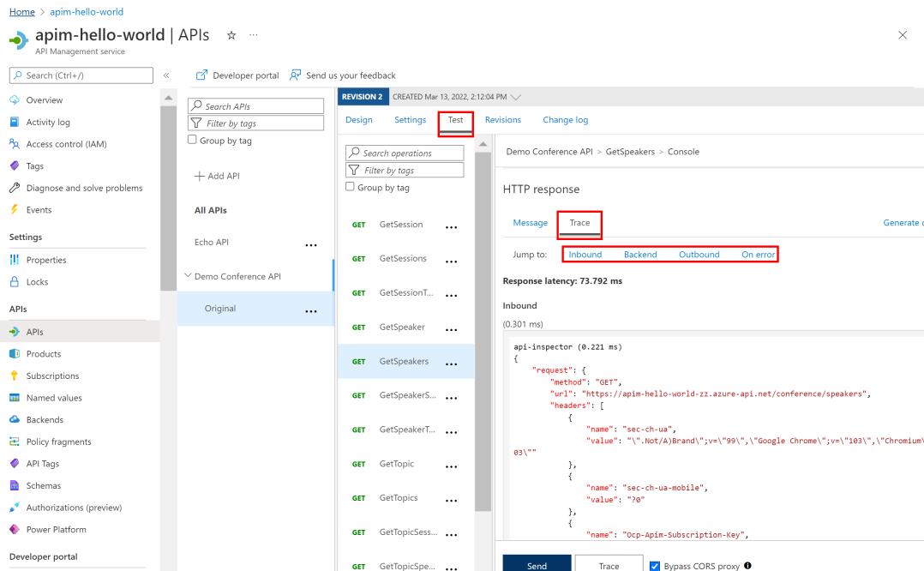Open ellipsis menu for GetSpeakers operation
Image resolution: width=924 pixels, height=571 pixels.
[x=452, y=364]
